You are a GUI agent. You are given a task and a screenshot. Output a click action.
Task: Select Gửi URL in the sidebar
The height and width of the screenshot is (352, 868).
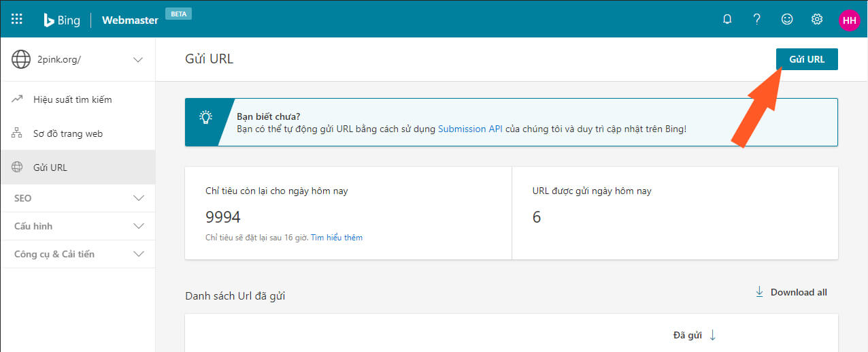(x=50, y=167)
